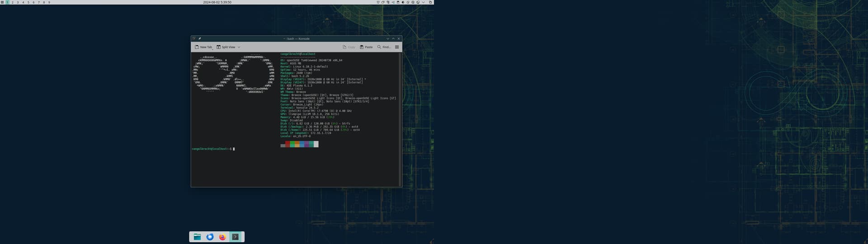The height and width of the screenshot is (244, 868).
Task: Open the file manager from the dock
Action: point(197,237)
